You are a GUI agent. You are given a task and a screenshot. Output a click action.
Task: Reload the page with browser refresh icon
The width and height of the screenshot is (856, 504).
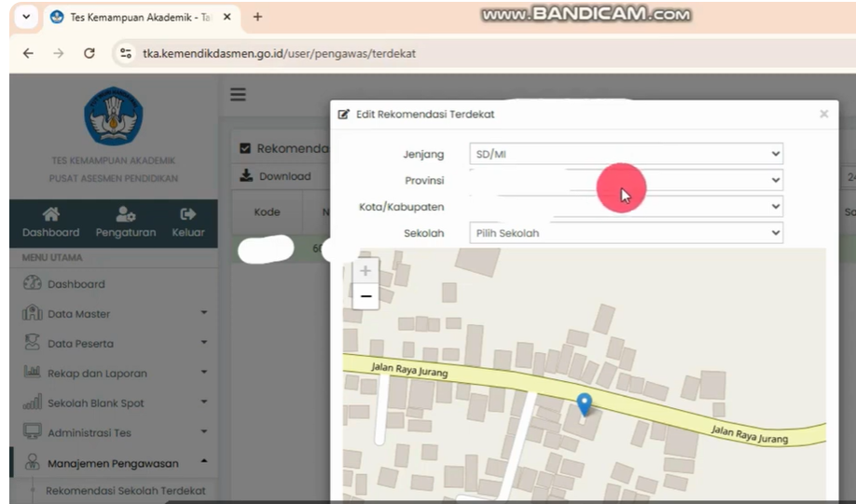coord(89,54)
